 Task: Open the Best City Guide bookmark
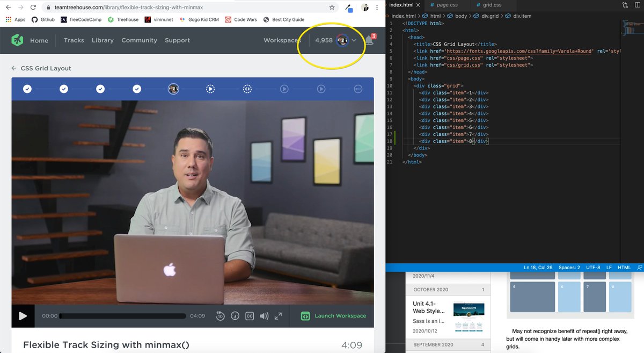coord(284,19)
